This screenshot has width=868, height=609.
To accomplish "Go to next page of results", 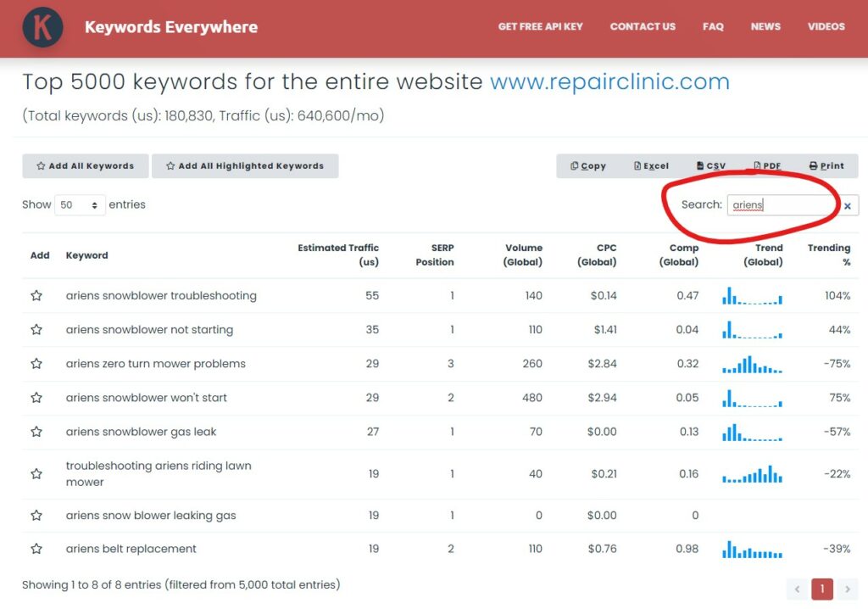I will pyautogui.click(x=848, y=589).
